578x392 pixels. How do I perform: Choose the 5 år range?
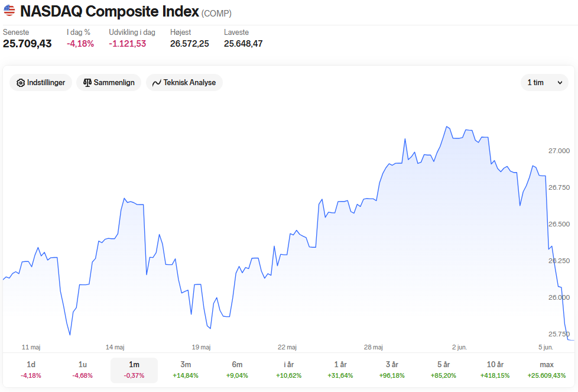[443, 370]
